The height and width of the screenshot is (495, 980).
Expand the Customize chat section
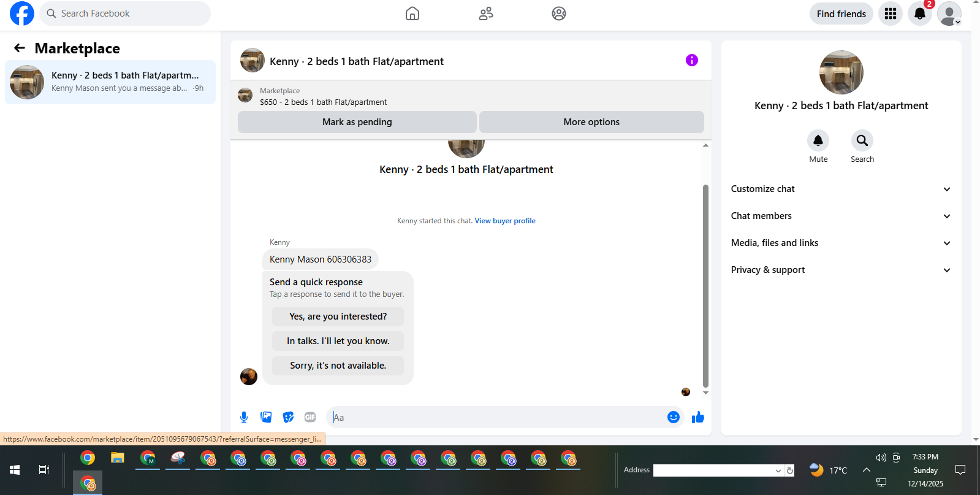pos(841,189)
